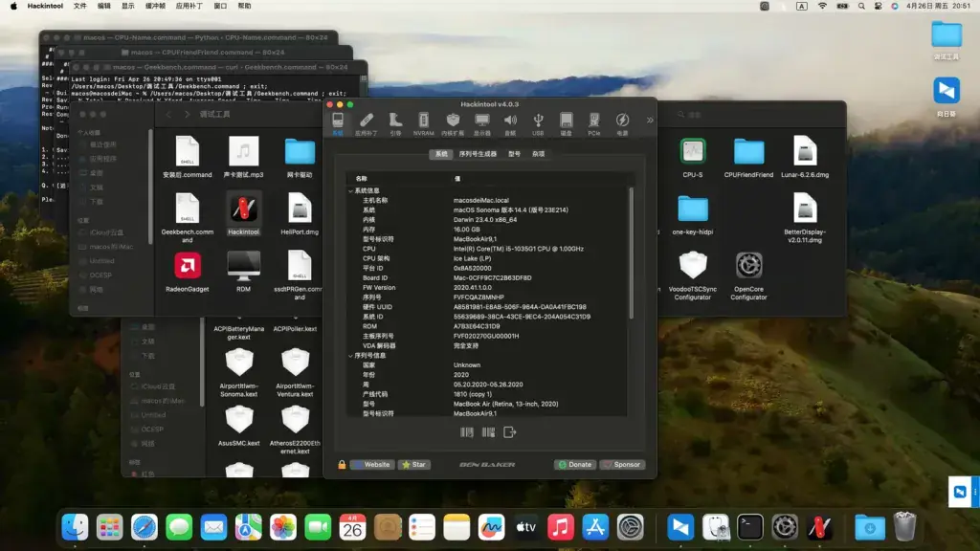Click the first barcode icon below the table
The image size is (980, 551).
pos(467,432)
